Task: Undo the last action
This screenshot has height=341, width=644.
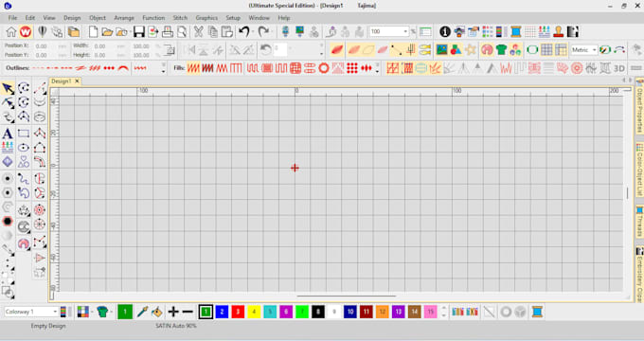Action: [x=244, y=31]
